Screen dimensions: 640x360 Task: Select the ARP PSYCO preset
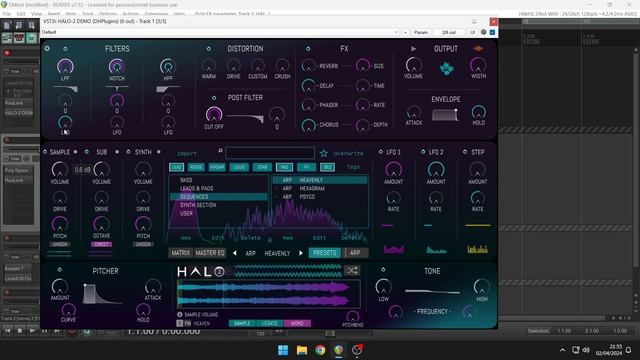[320, 197]
